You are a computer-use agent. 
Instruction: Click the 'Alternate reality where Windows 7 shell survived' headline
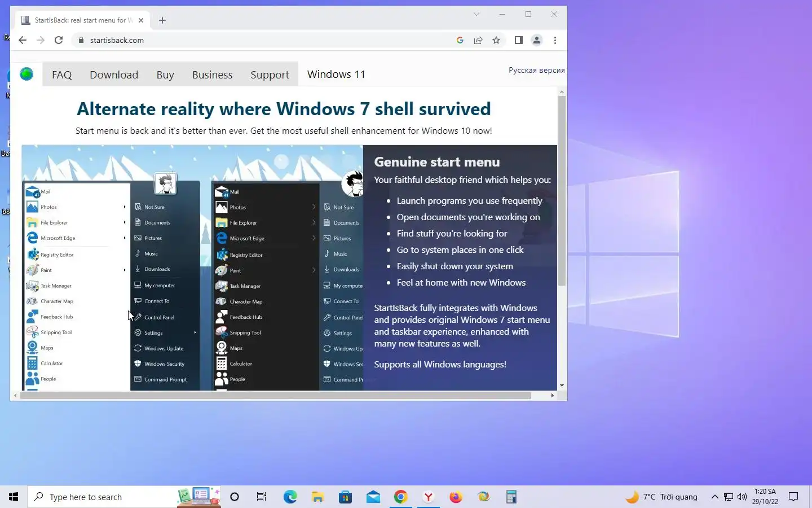[284, 108]
